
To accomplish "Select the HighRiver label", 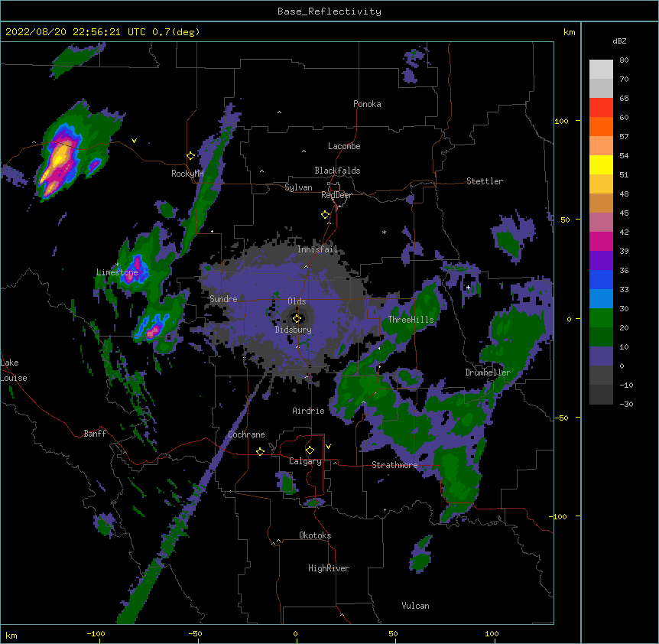I will click(329, 568).
